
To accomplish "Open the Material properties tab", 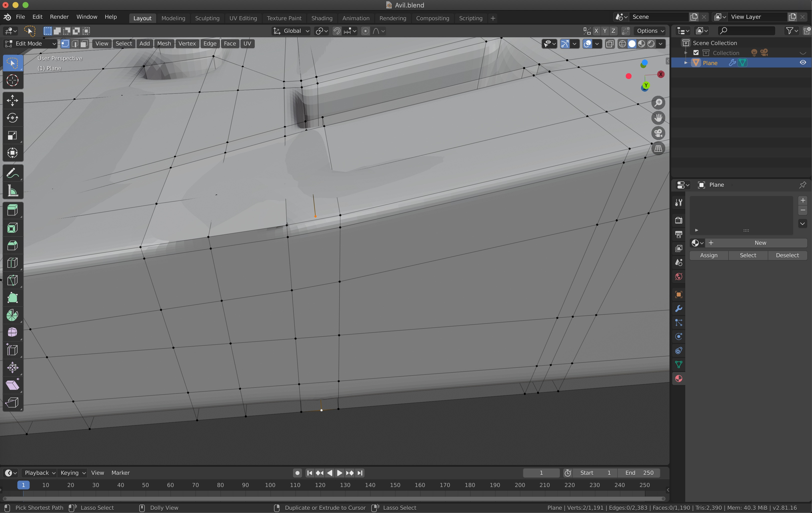I will pyautogui.click(x=678, y=378).
